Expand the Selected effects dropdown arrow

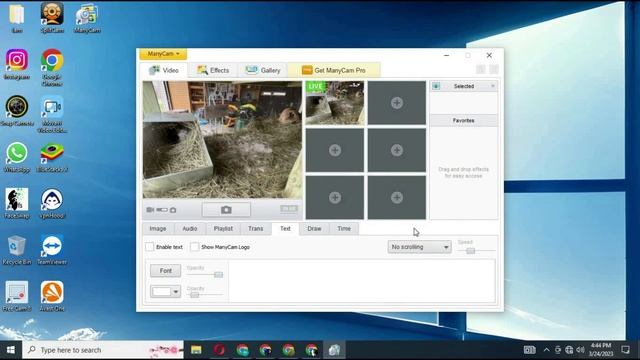point(493,86)
